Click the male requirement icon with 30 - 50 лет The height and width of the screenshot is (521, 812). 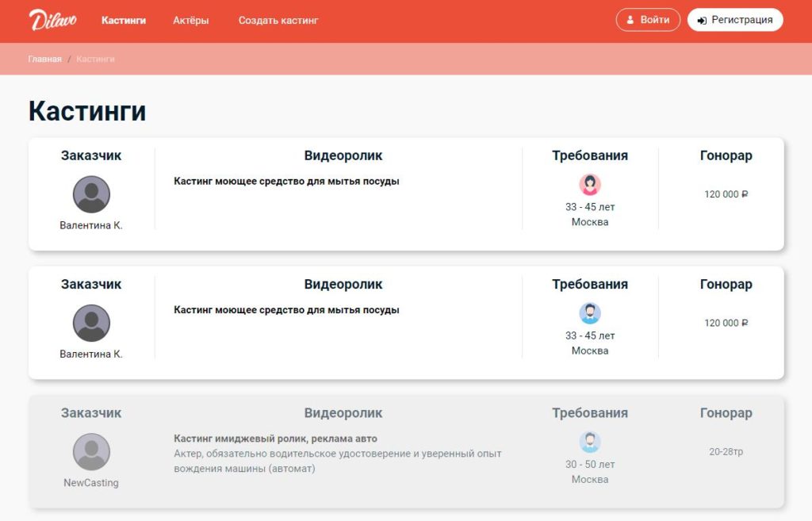[x=590, y=442]
